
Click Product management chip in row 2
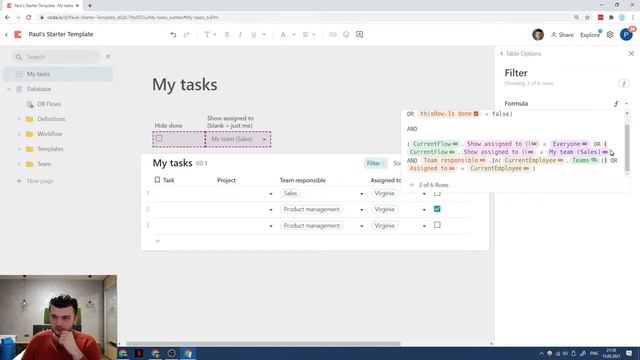(311, 209)
